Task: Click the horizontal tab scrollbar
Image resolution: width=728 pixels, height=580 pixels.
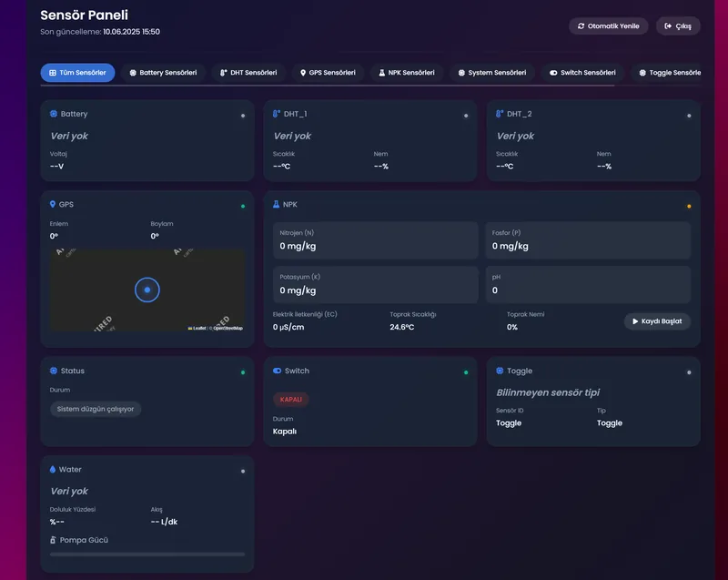Action: coord(328,86)
